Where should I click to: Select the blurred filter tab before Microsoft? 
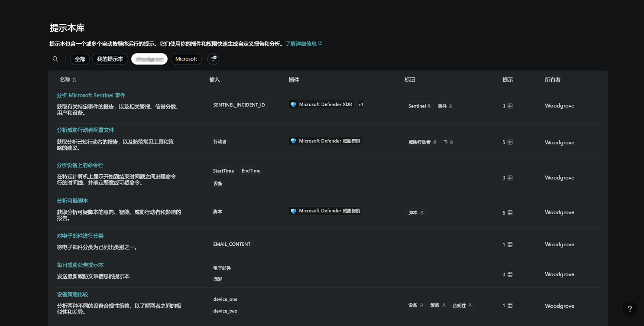coord(149,59)
